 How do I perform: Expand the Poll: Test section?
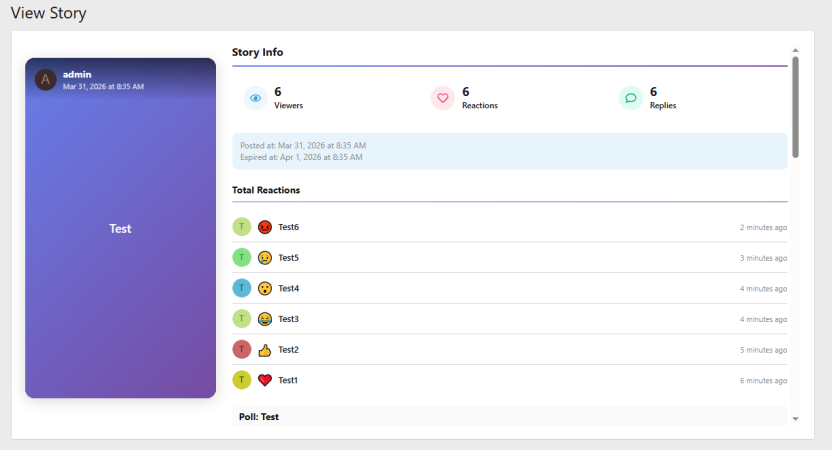[x=259, y=416]
